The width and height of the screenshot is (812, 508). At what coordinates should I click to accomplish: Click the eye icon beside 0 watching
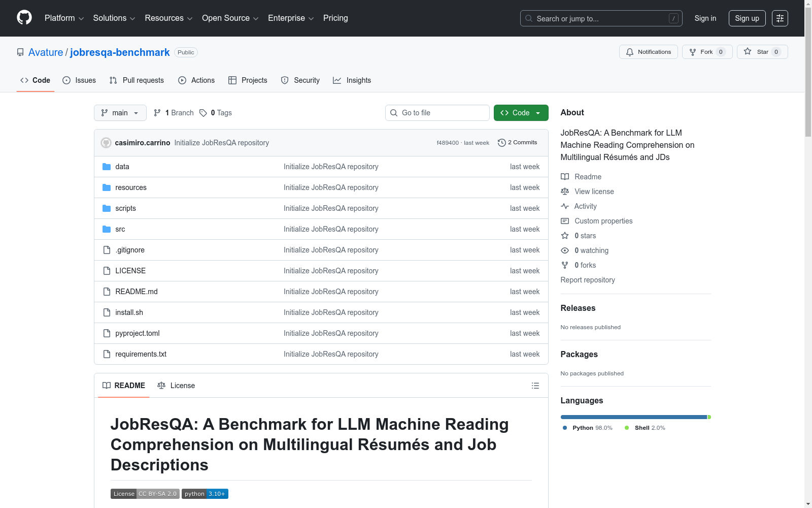(565, 250)
